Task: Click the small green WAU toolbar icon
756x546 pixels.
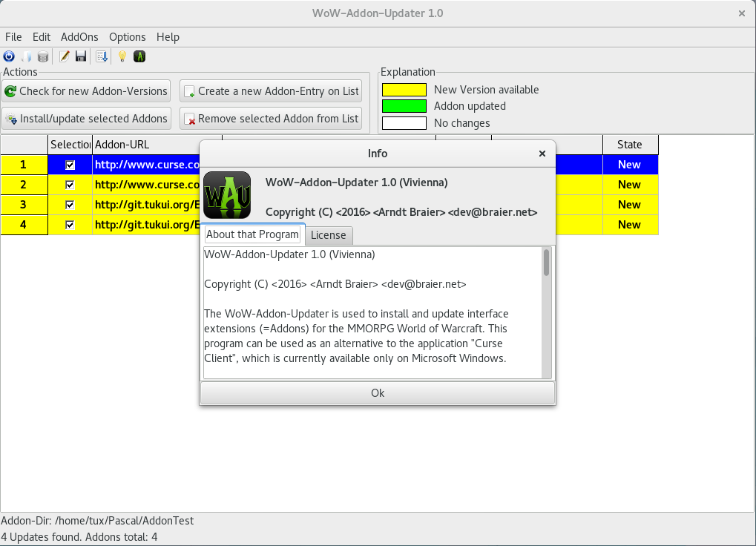Action: click(139, 57)
